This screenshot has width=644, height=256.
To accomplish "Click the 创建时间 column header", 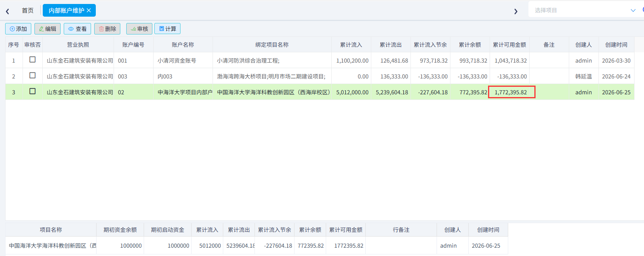I will click(x=616, y=45).
